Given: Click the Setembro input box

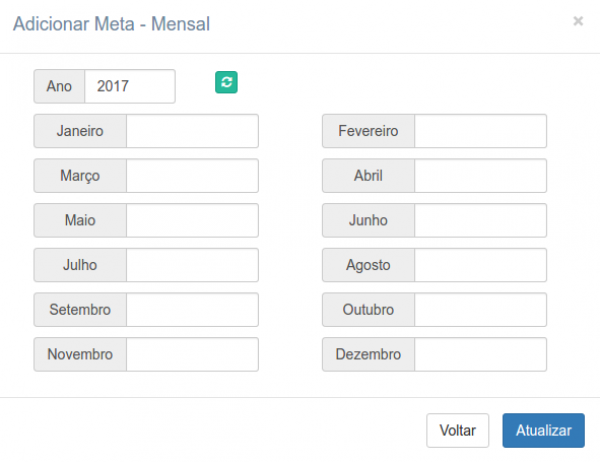Looking at the screenshot, I should tap(192, 310).
